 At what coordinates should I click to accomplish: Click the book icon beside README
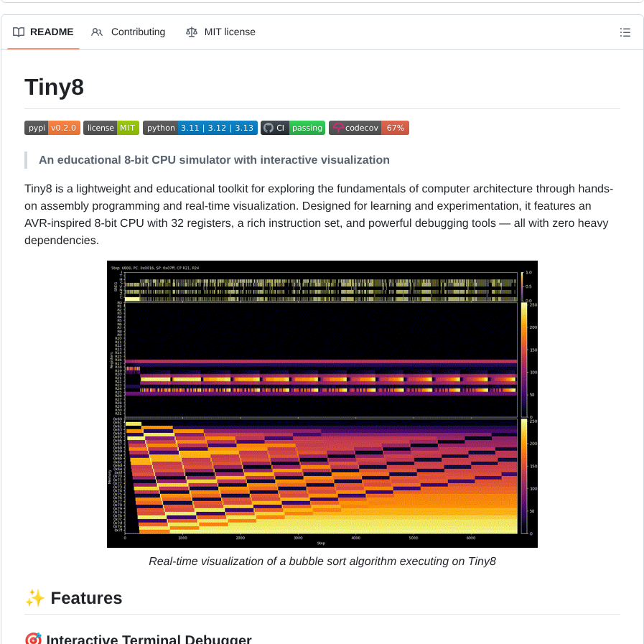pos(19,32)
